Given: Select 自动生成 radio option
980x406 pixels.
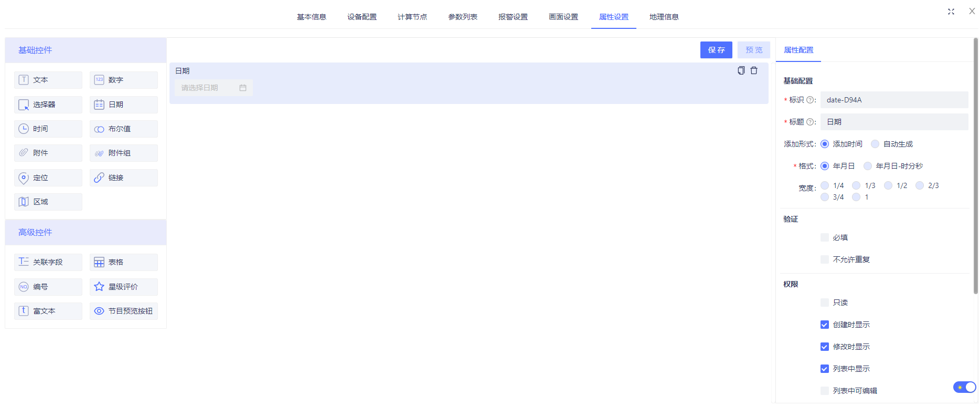Looking at the screenshot, I should point(875,144).
